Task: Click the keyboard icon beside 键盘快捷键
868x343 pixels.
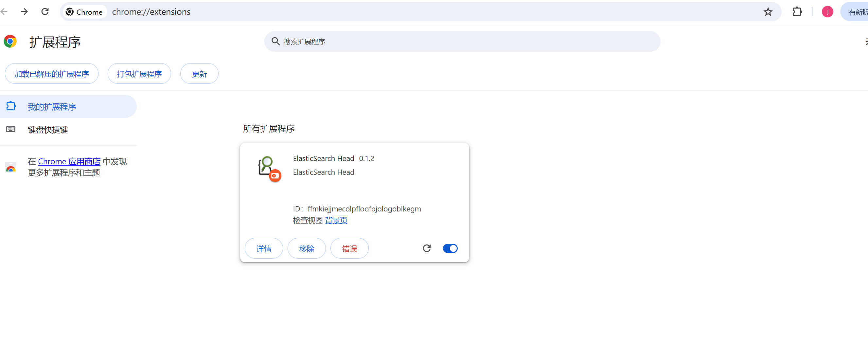Action: [x=10, y=129]
